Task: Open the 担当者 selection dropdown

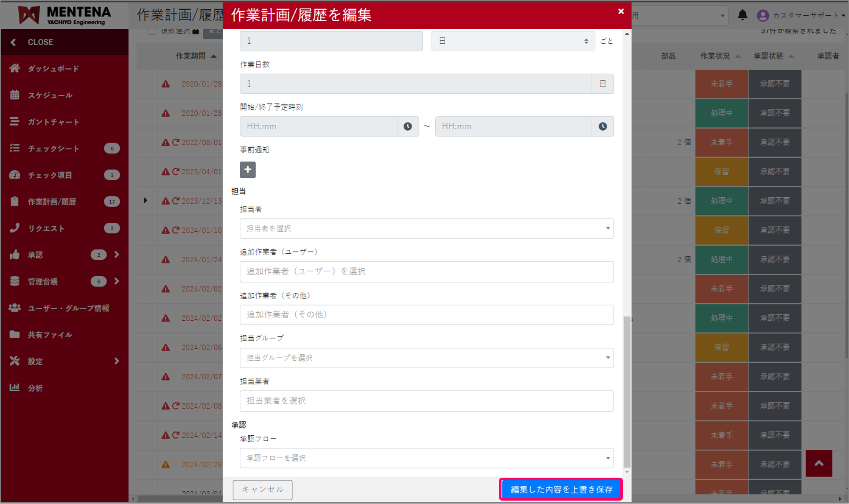Action: click(x=426, y=229)
